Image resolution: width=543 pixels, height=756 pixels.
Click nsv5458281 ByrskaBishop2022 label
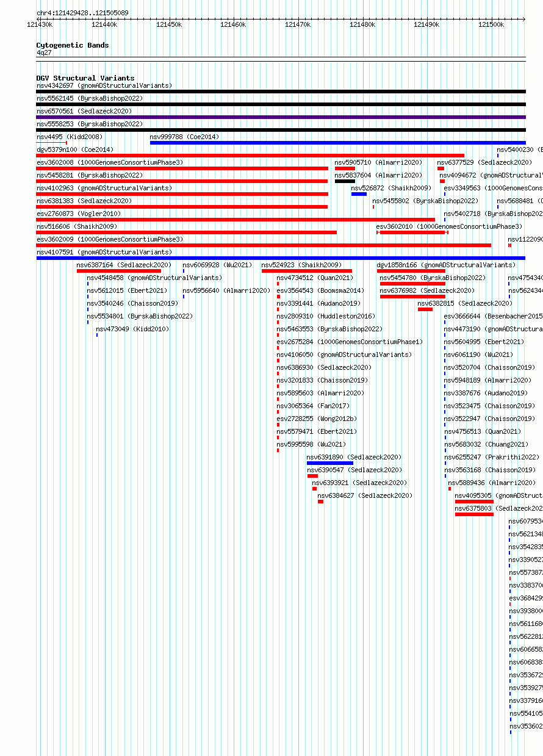90,175
